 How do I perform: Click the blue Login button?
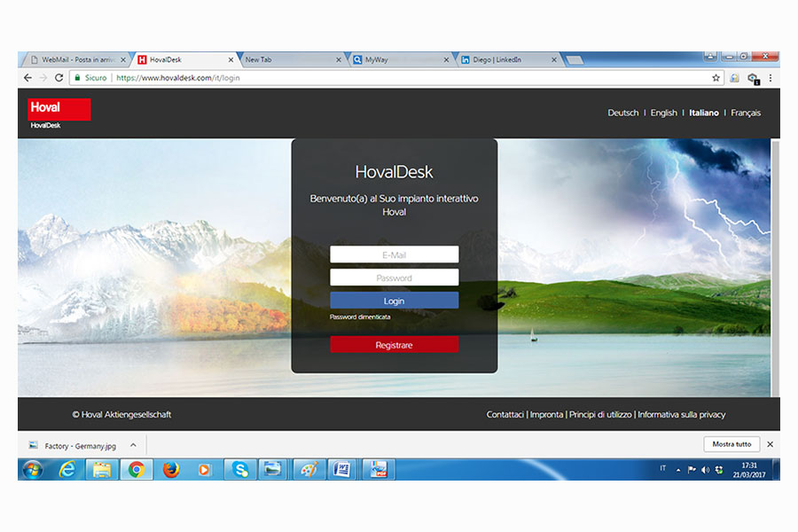[x=394, y=301]
